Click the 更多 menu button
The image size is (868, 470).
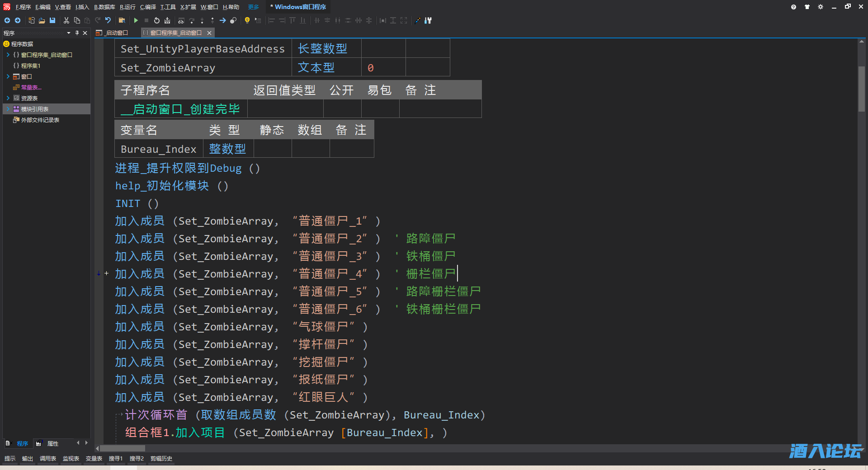click(x=253, y=7)
